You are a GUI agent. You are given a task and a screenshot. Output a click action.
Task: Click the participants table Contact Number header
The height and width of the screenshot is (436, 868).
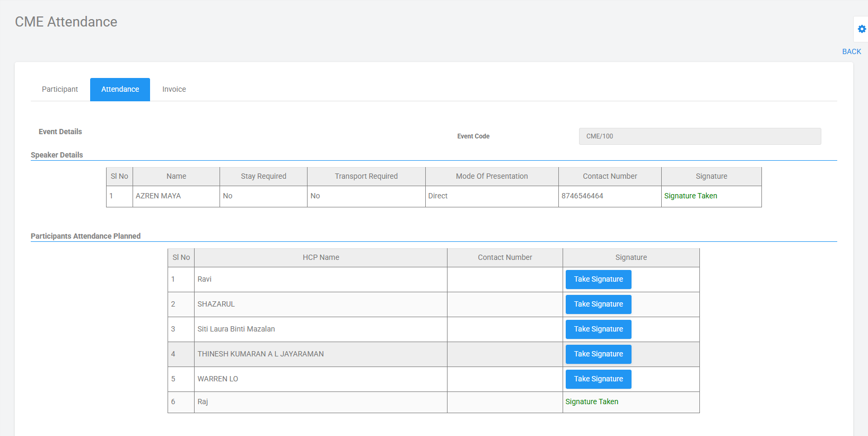pyautogui.click(x=505, y=258)
